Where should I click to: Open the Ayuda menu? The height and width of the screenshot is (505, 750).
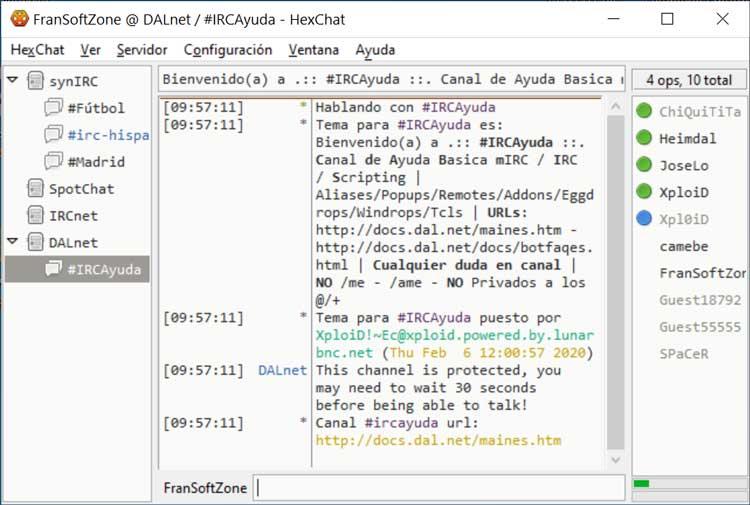(375, 50)
